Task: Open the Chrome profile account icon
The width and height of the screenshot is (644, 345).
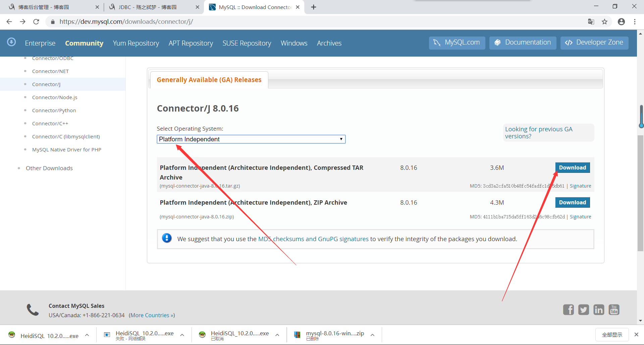Action: [x=621, y=22]
